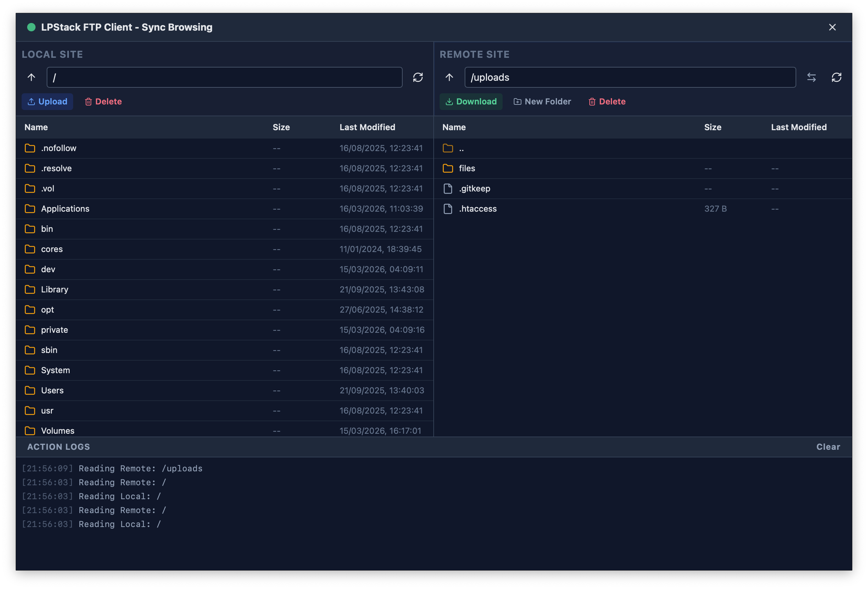Screen dimensions: 868x589
Task: Upload selected local files
Action: (x=47, y=101)
